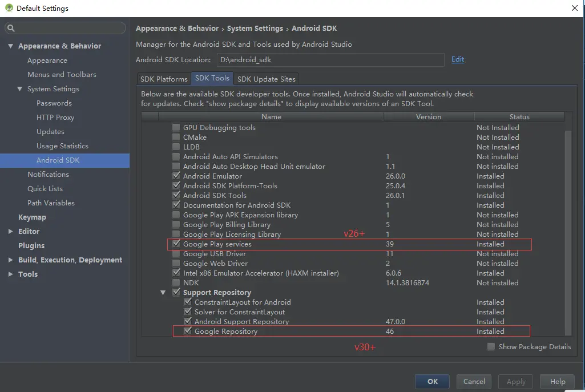
Task: Expand Build, Execution, Deployment arrow
Action: [x=10, y=260]
